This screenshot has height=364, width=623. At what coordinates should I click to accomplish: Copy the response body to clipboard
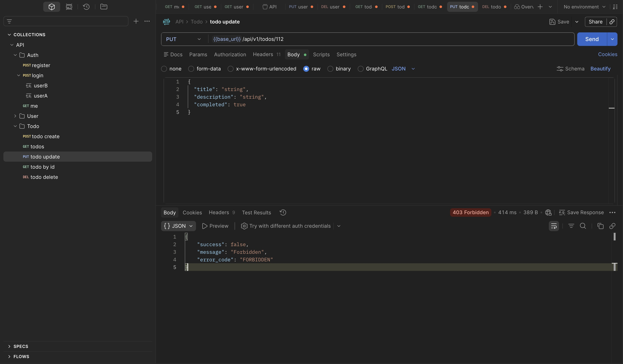click(x=601, y=226)
